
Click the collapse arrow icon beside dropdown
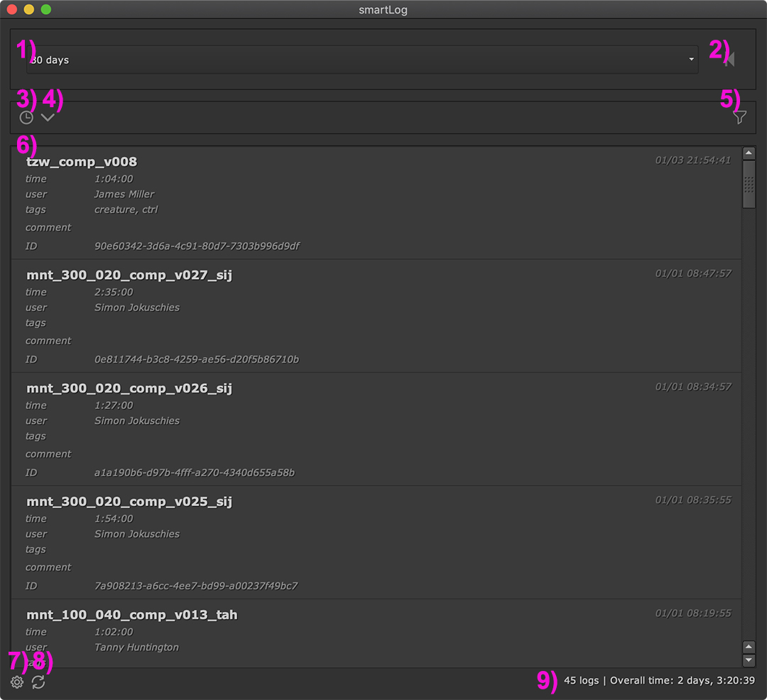(x=729, y=60)
